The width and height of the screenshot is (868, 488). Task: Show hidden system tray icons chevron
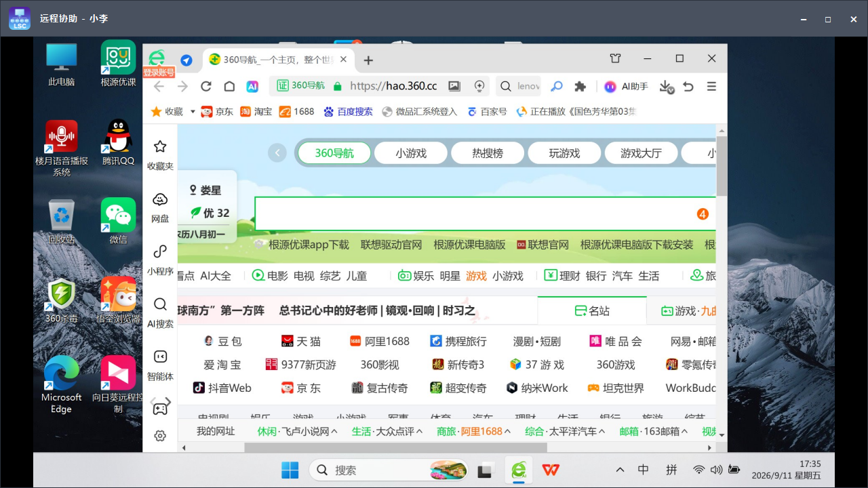click(620, 470)
